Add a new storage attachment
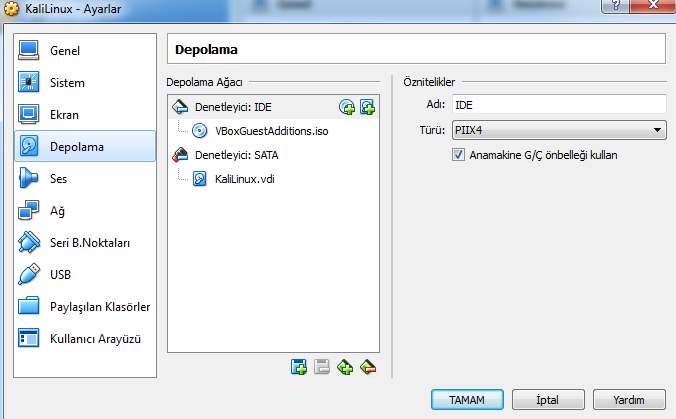The width and height of the screenshot is (676, 419). tap(345, 367)
